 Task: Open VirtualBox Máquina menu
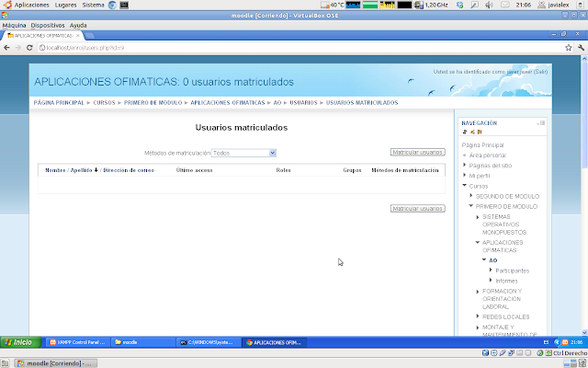click(x=15, y=25)
